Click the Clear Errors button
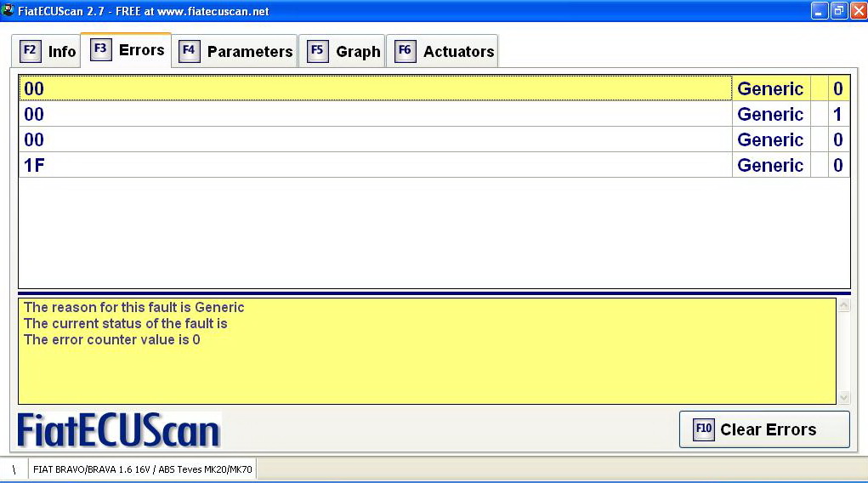Viewport: 868px width, 483px height. coord(764,429)
